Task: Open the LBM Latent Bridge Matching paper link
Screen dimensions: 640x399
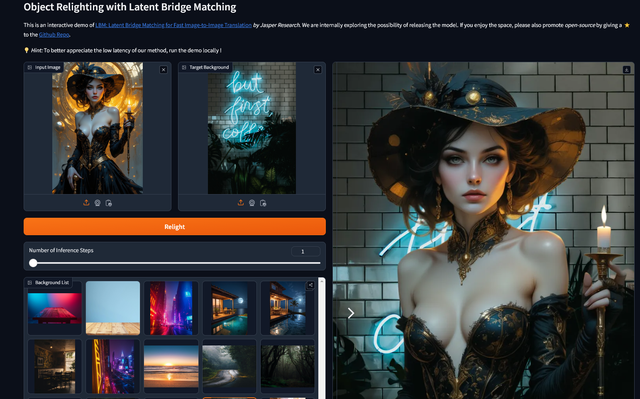Action: pyautogui.click(x=173, y=25)
